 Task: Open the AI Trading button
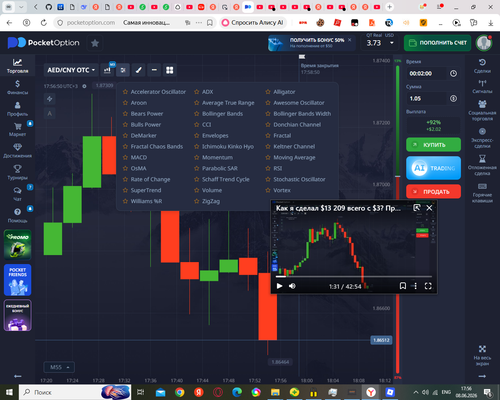[433, 168]
